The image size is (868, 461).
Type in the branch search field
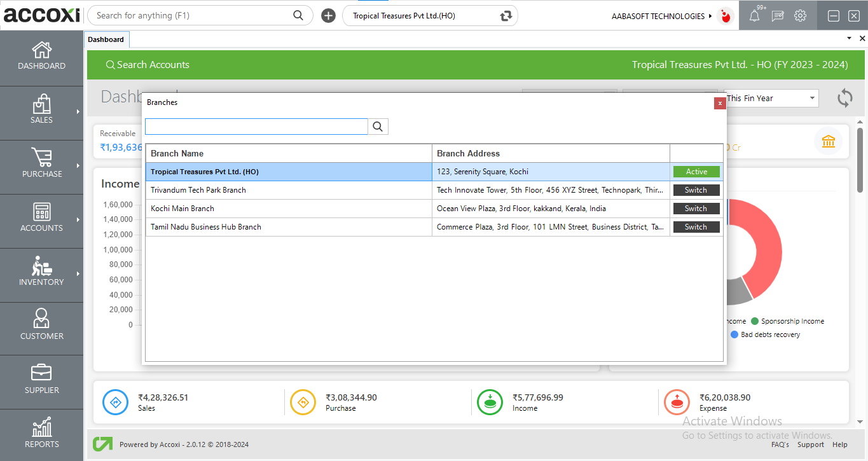[x=256, y=126]
